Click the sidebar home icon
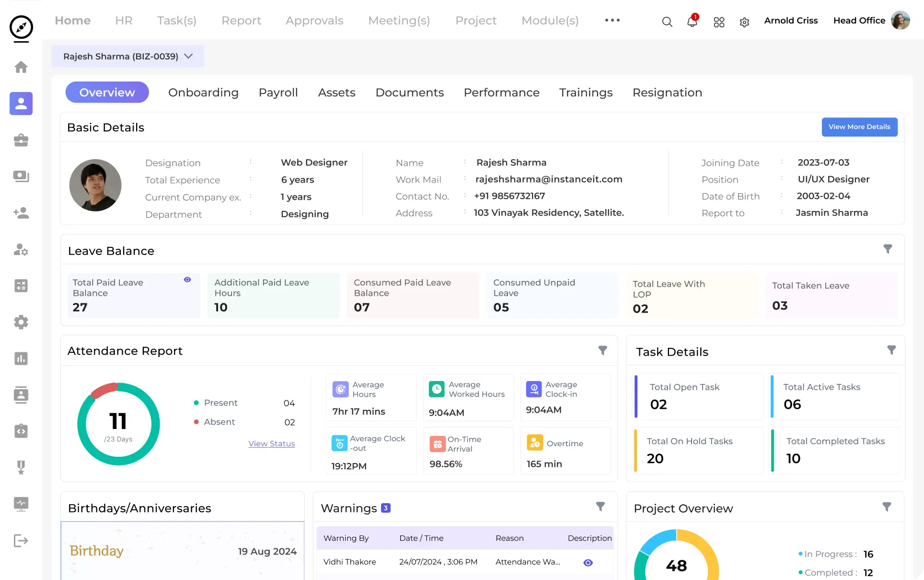 21,67
